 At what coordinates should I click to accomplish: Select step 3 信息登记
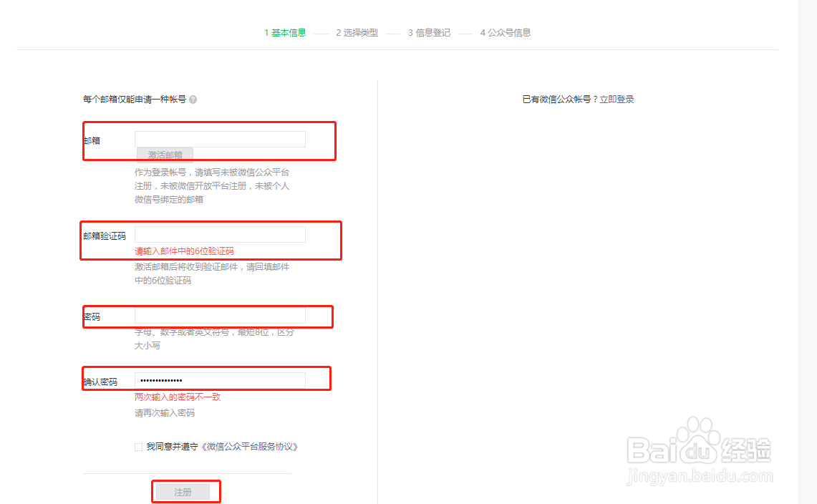click(x=429, y=33)
